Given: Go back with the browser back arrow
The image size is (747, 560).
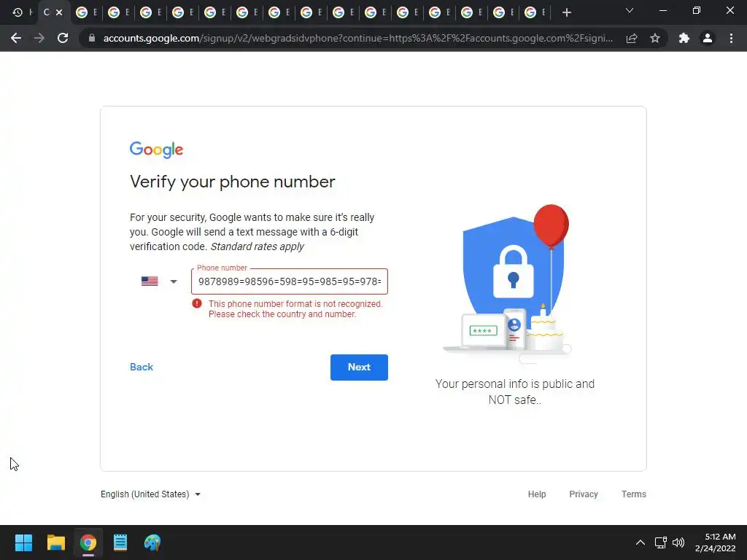Looking at the screenshot, I should click(x=16, y=38).
